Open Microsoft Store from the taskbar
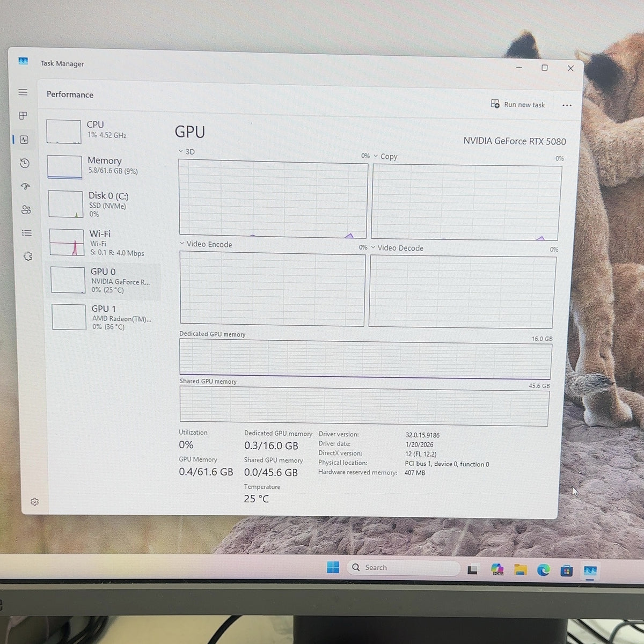644x644 pixels. point(567,570)
